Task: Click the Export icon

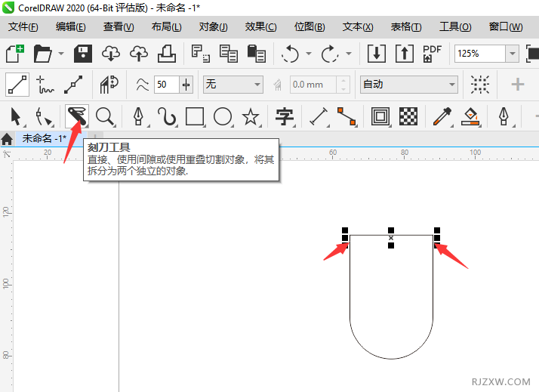Action: coord(405,54)
